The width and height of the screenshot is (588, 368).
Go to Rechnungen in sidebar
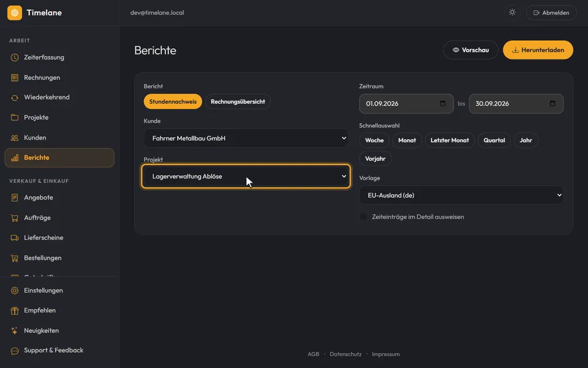coord(59,78)
